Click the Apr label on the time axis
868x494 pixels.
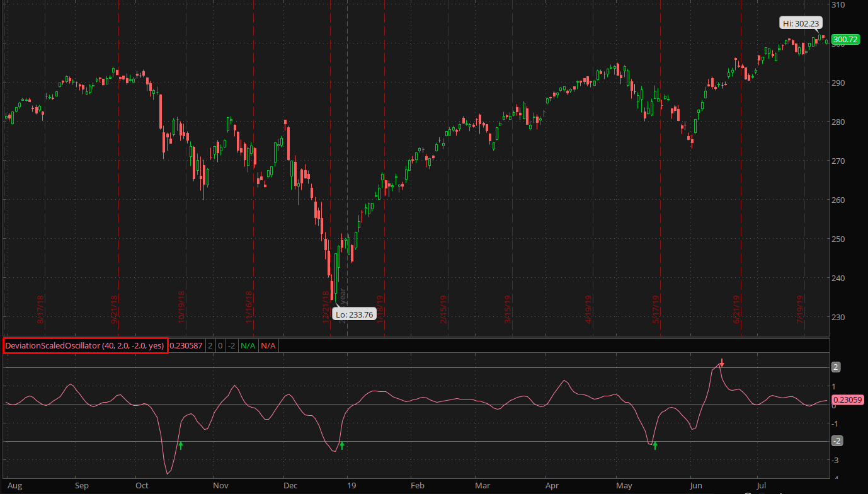point(552,486)
